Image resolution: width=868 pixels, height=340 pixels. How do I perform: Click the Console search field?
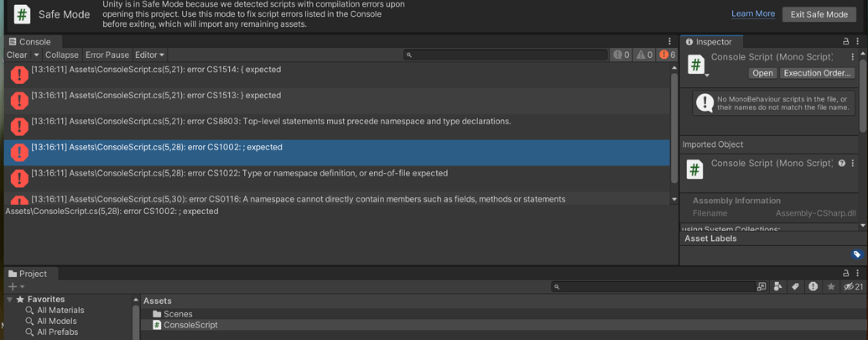(506, 55)
